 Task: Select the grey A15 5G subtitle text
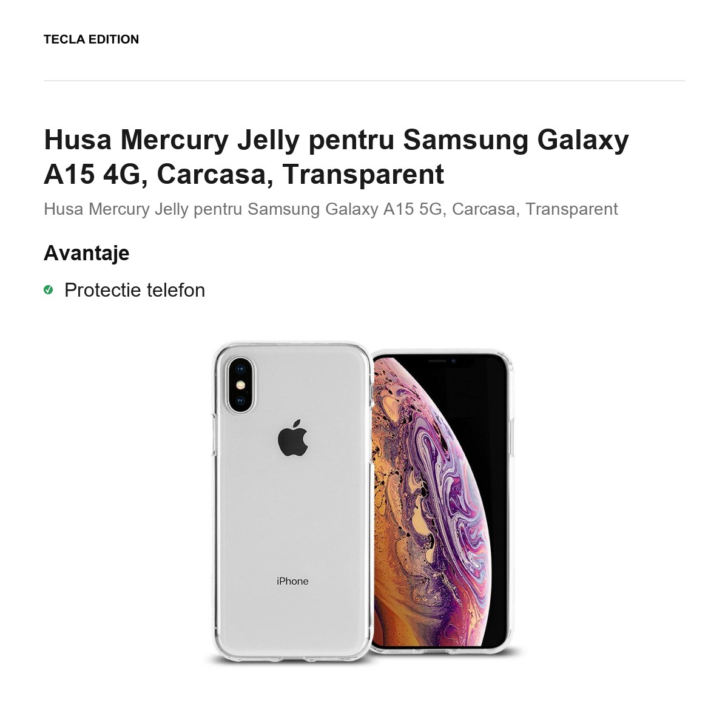click(331, 209)
